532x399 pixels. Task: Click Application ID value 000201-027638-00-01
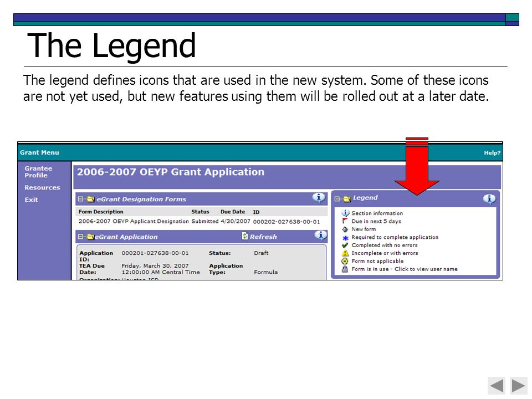tap(155, 253)
